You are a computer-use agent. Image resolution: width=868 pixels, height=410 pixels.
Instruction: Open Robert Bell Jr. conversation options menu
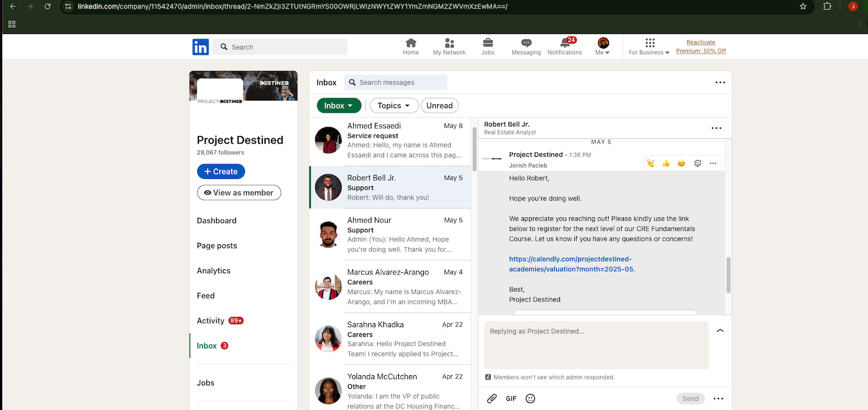717,128
